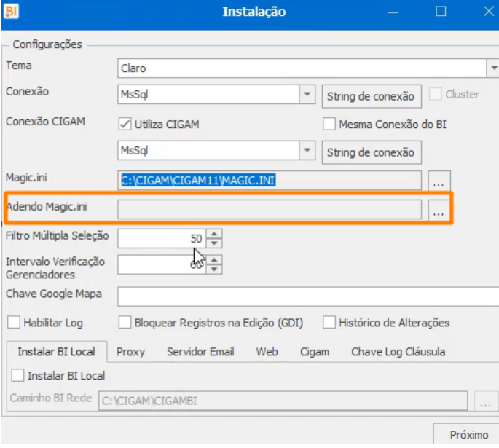Click the Próximo button
Image resolution: width=499 pixels, height=448 pixels.
pyautogui.click(x=468, y=434)
